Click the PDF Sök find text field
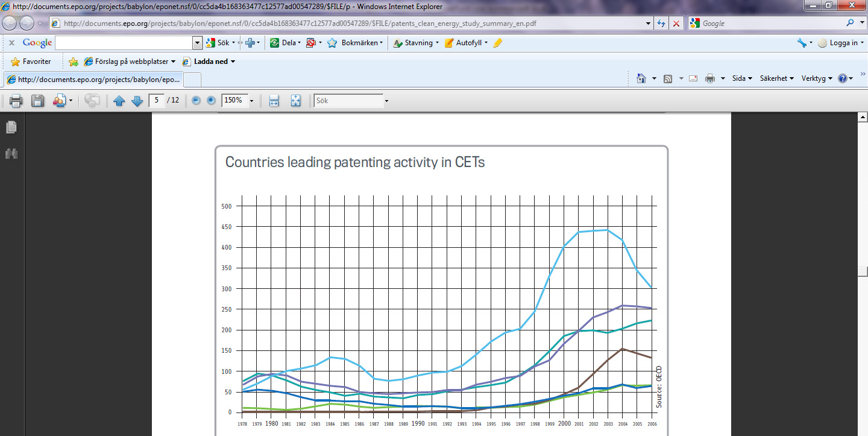 [x=349, y=101]
